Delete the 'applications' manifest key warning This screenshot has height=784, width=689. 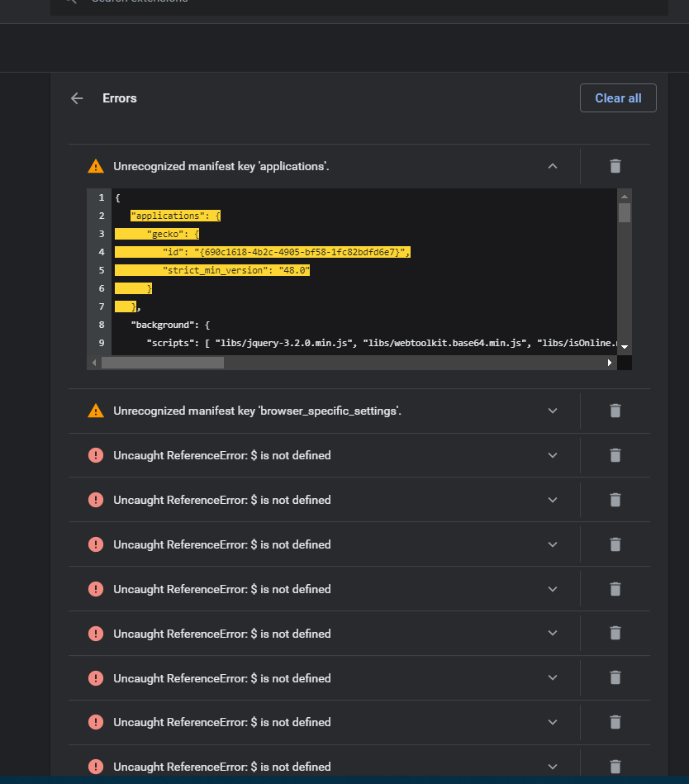coord(615,166)
